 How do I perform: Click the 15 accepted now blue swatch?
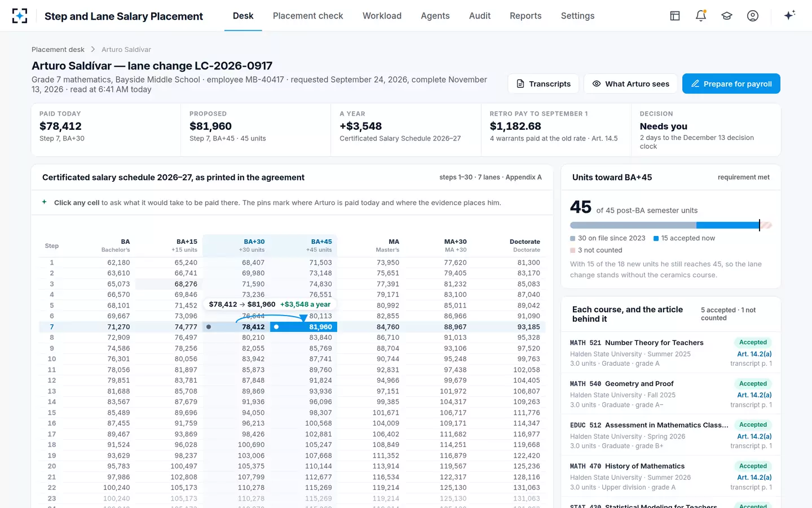656,238
